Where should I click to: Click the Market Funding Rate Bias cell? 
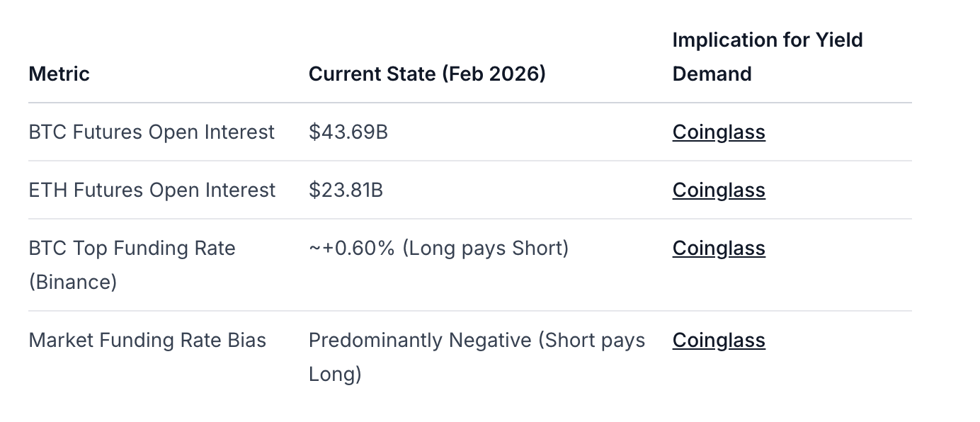[x=147, y=341]
